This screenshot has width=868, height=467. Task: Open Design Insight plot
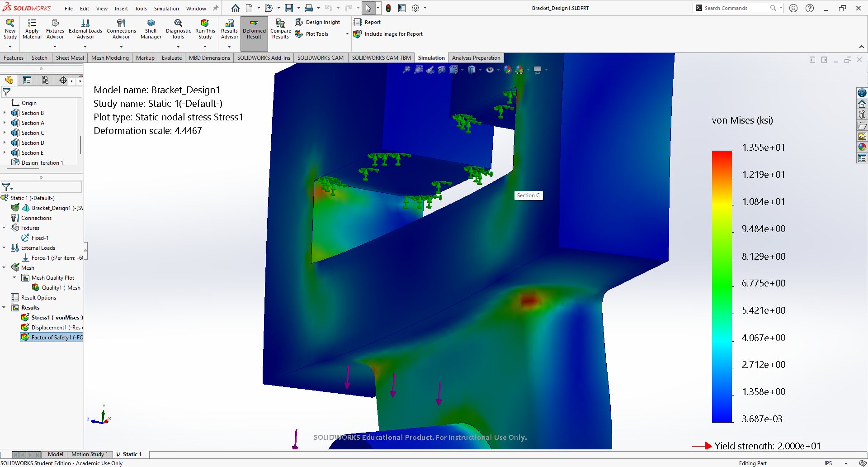pyautogui.click(x=318, y=22)
